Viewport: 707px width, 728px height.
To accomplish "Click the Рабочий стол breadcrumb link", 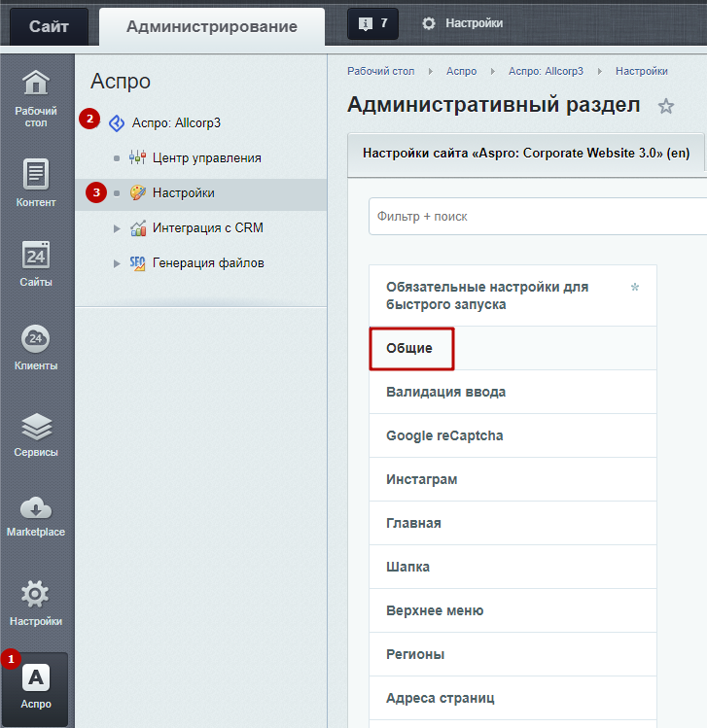I will pos(381,71).
